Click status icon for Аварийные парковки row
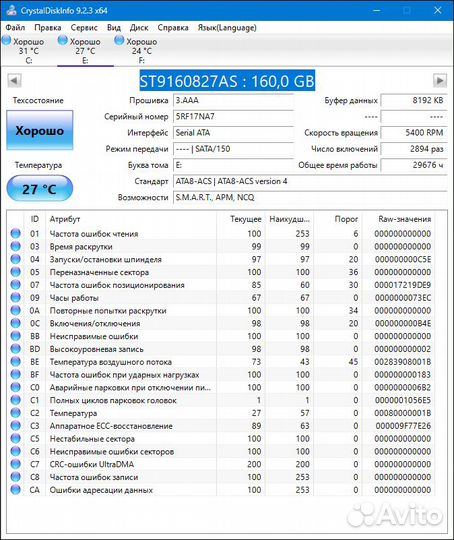The image size is (454, 540). (x=16, y=387)
